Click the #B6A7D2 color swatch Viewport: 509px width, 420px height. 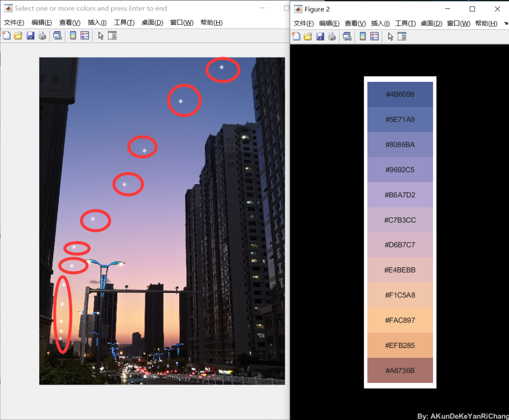tap(400, 195)
